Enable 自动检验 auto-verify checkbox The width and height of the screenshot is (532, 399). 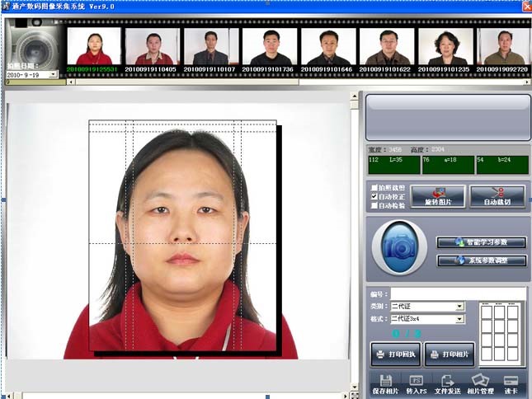[x=374, y=206]
